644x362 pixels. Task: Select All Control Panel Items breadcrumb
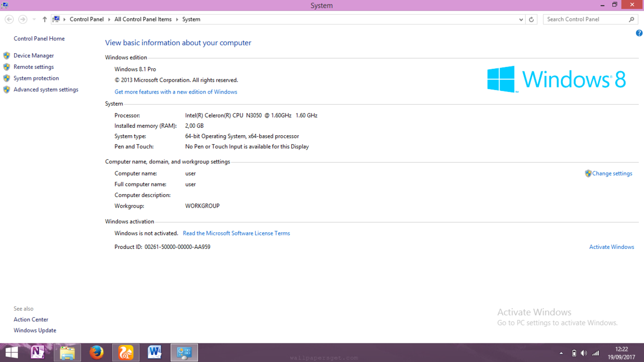point(143,19)
